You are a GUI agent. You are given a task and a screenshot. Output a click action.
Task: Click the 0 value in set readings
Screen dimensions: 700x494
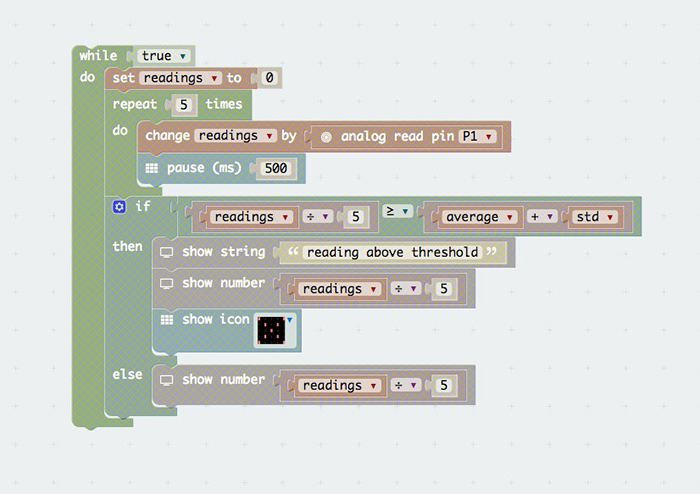point(269,78)
